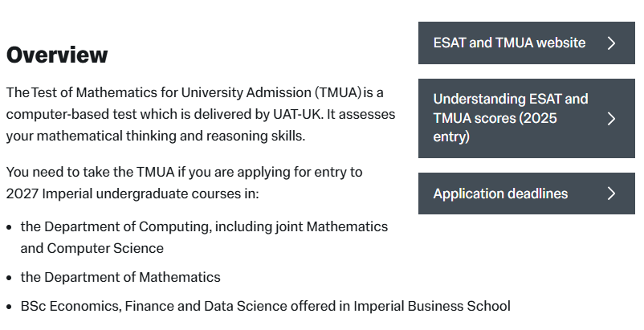Open the ESAT and TMUA website link
Image resolution: width=644 pixels, height=330 pixels.
coord(509,43)
